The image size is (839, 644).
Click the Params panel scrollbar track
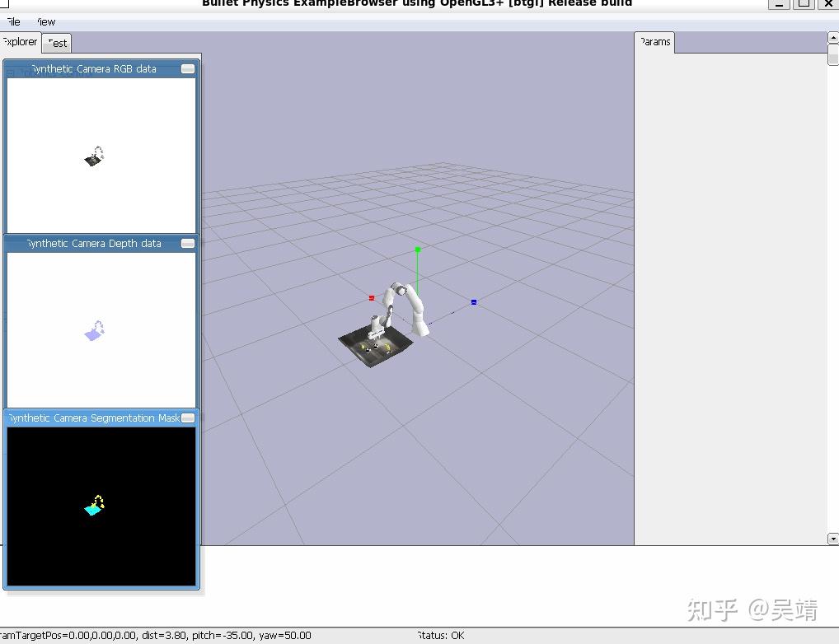832,288
